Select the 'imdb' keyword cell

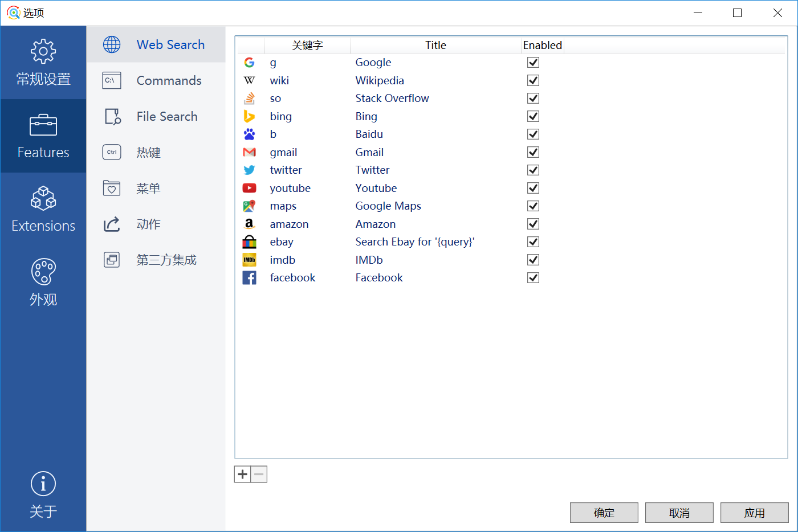[x=283, y=260]
